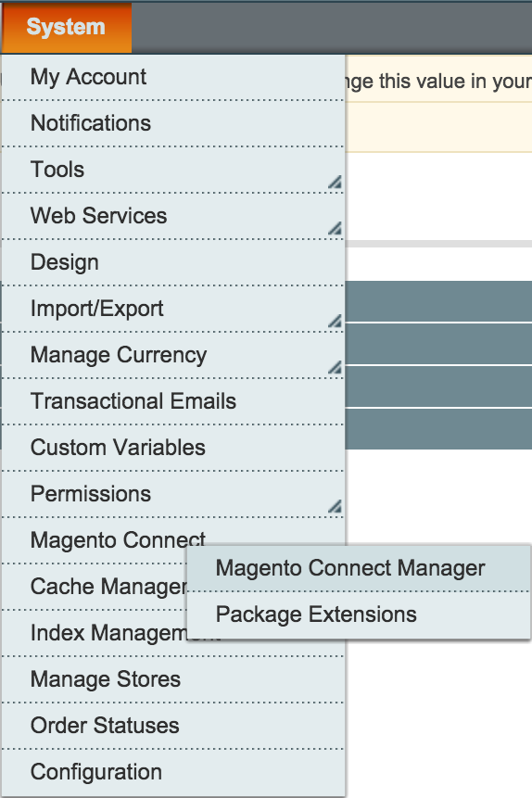Click the Permissions submenu arrow icon

coord(335,506)
